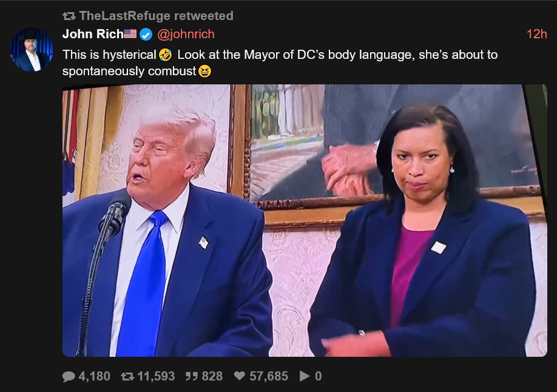
Task: Click the blue verified checkmark badge
Action: tap(146, 34)
